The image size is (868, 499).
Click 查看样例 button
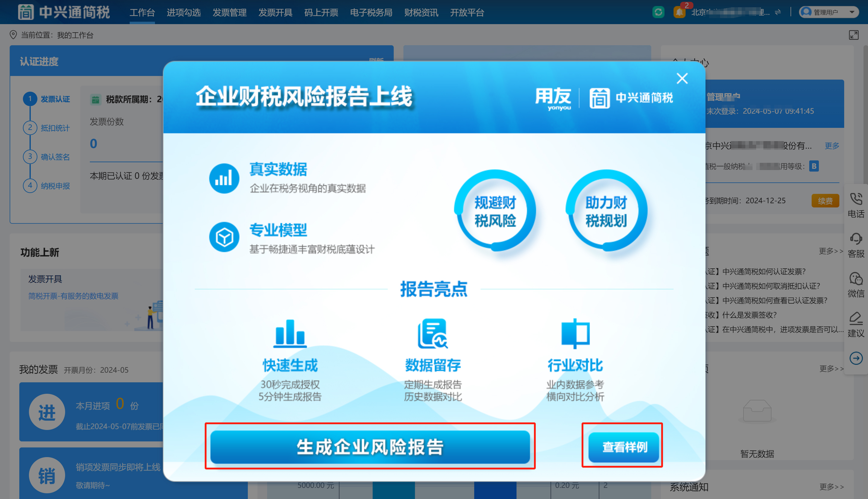pos(623,447)
